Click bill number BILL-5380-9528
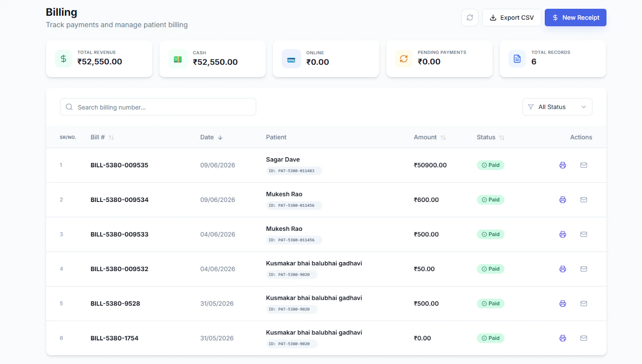This screenshot has height=364, width=642. tap(115, 304)
